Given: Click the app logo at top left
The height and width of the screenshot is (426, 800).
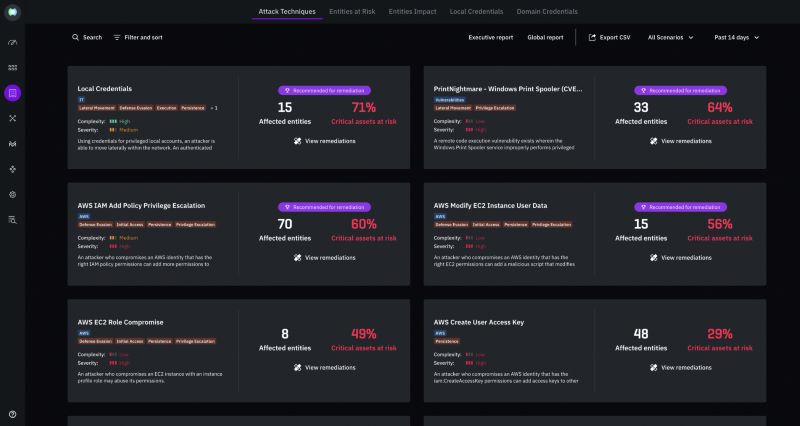Looking at the screenshot, I should tap(13, 12).
